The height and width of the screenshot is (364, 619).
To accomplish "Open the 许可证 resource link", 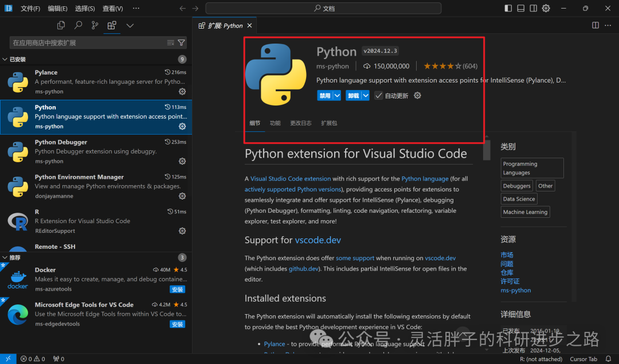I will [x=510, y=281].
